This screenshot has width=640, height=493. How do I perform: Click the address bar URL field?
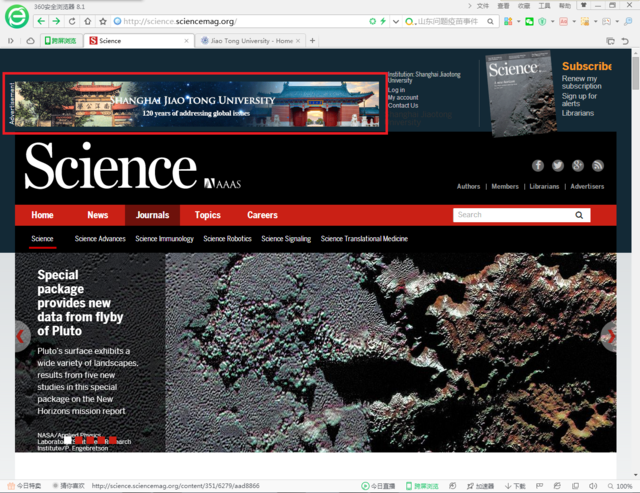(x=241, y=21)
